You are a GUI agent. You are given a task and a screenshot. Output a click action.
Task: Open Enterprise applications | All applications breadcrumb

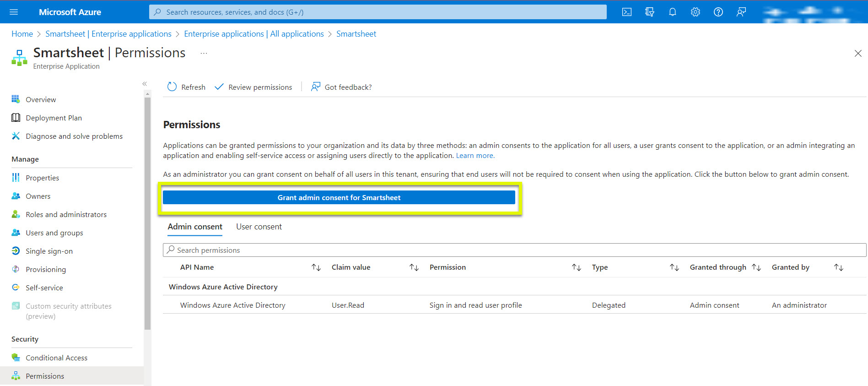click(x=254, y=34)
